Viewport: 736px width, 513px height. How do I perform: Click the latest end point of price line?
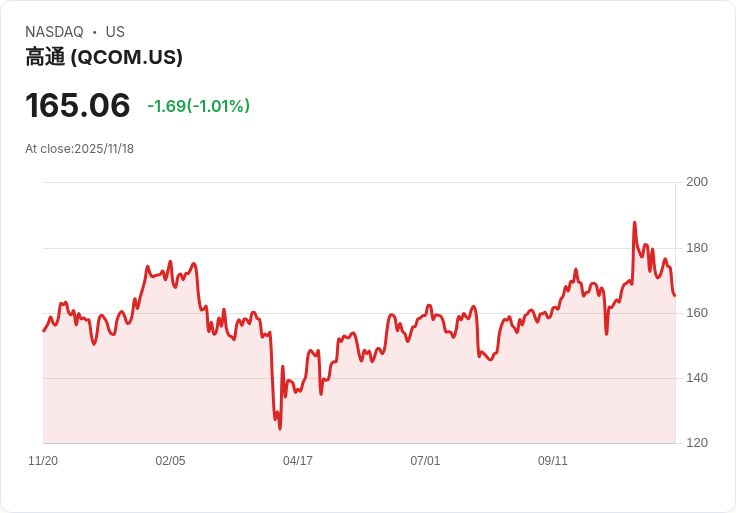coord(674,295)
